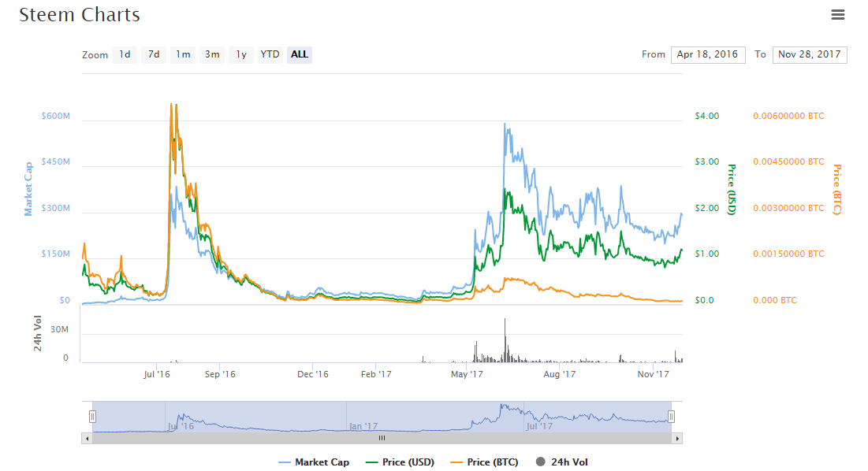
Task: Set zoom to 1d
Action: click(x=125, y=54)
